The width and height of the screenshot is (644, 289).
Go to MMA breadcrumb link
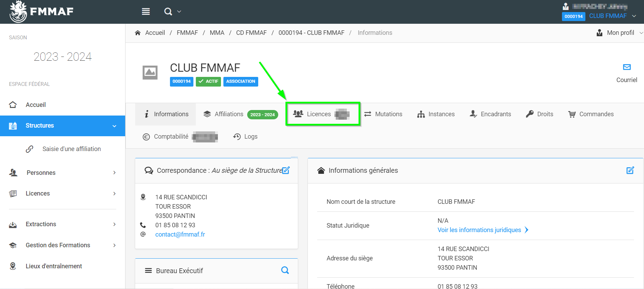217,33
